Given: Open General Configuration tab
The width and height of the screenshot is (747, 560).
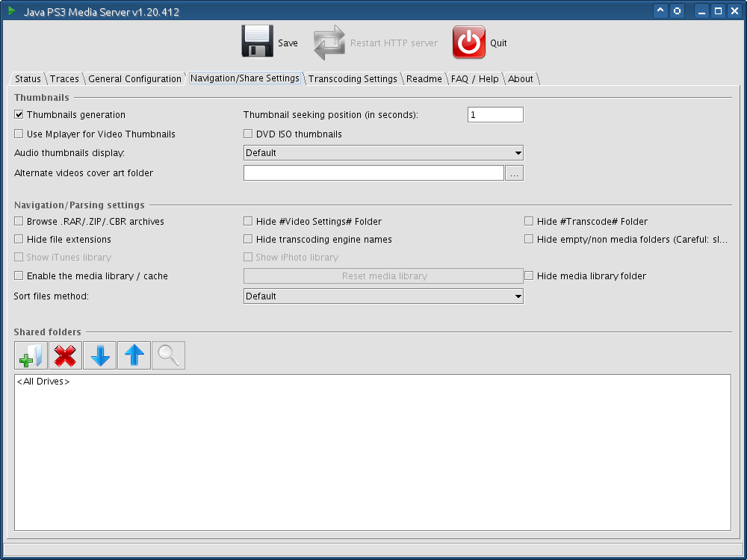Looking at the screenshot, I should [x=134, y=79].
